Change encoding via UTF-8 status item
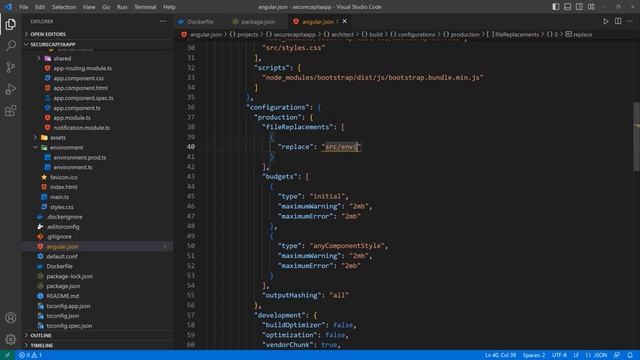640x360 pixels. [559, 355]
